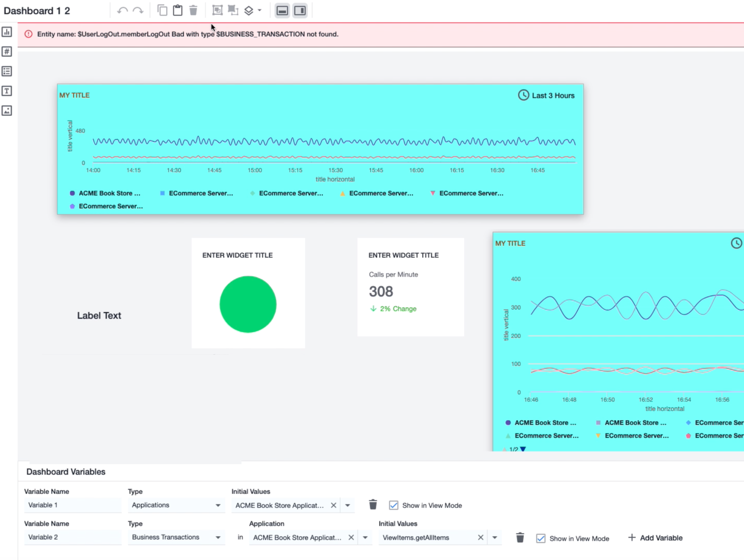Screen dimensions: 744x560
Task: Click the copy widget icon
Action: point(162,11)
